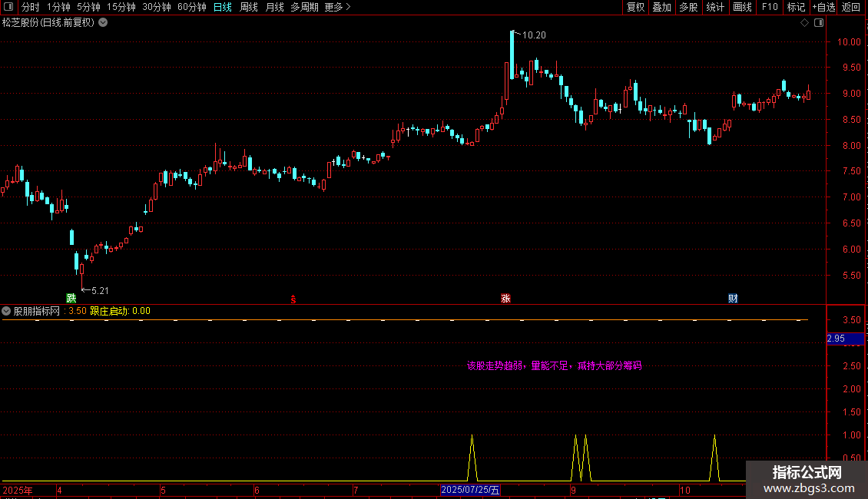Click the 跟庄启动: 0.00 value label

click(x=120, y=311)
